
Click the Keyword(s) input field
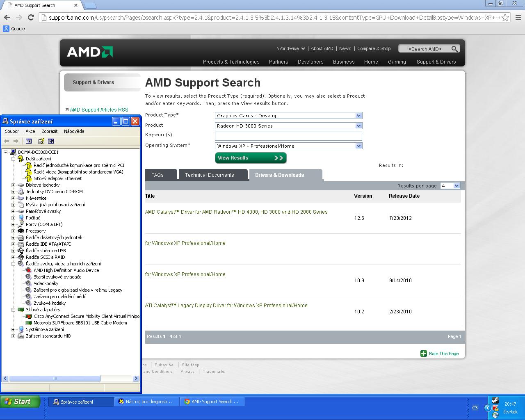click(288, 136)
